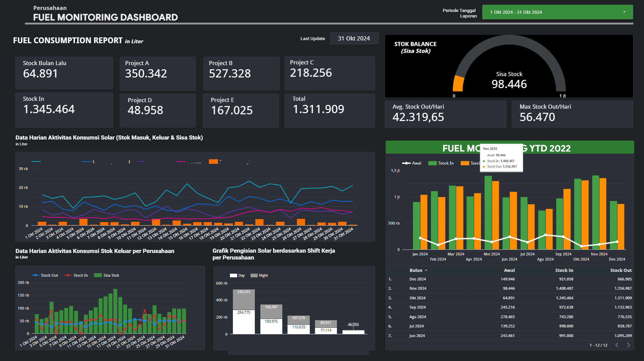The width and height of the screenshot is (644, 361).
Task: Click the Bulan column sort arrow
Action: [426, 270]
